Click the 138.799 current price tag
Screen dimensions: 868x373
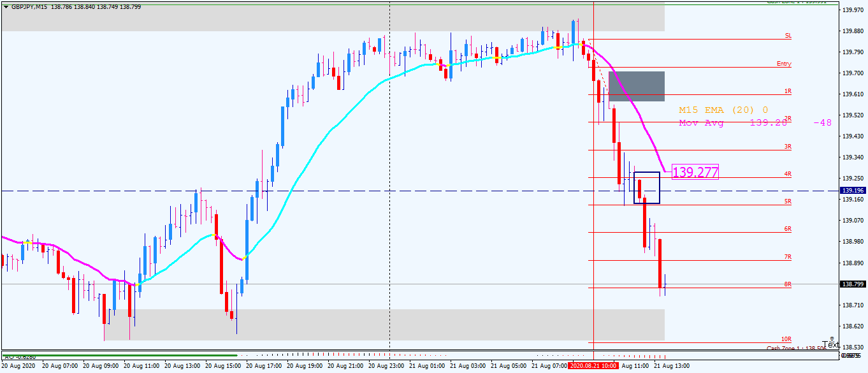pos(852,284)
